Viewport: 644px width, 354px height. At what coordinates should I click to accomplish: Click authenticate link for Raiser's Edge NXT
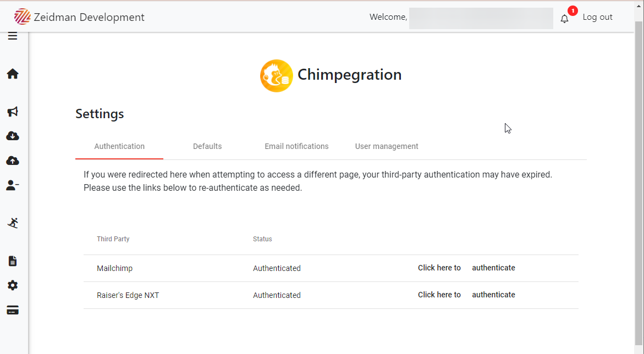[x=493, y=295]
